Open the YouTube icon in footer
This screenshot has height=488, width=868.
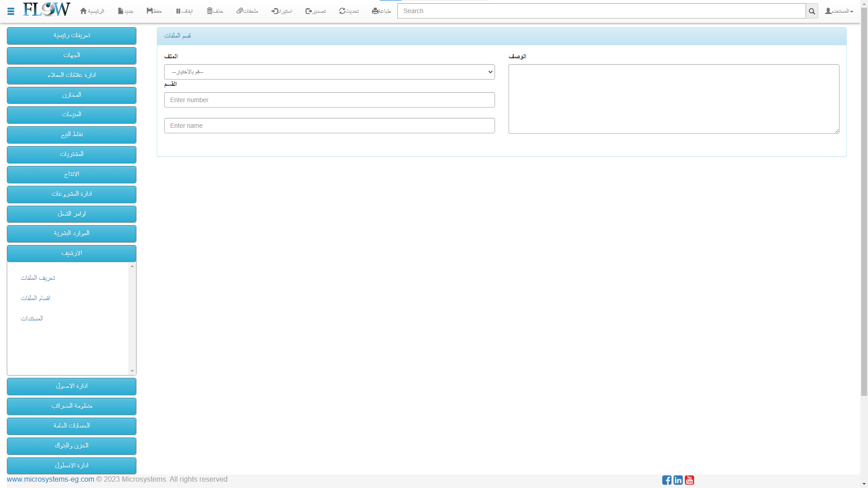(x=689, y=480)
